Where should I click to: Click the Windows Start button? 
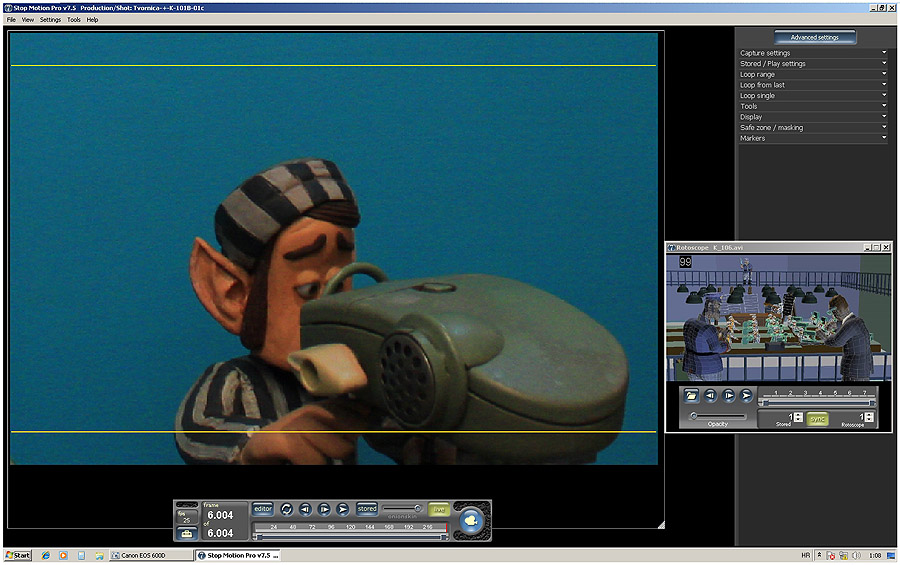click(x=18, y=555)
